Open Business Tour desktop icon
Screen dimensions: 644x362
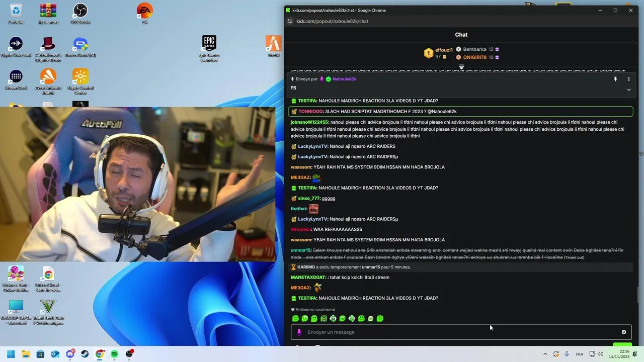pyautogui.click(x=16, y=279)
